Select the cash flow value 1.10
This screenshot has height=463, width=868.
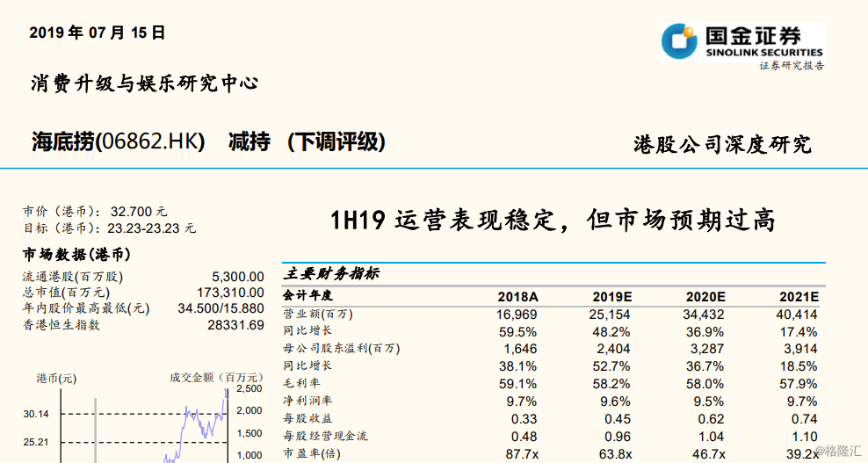point(805,437)
